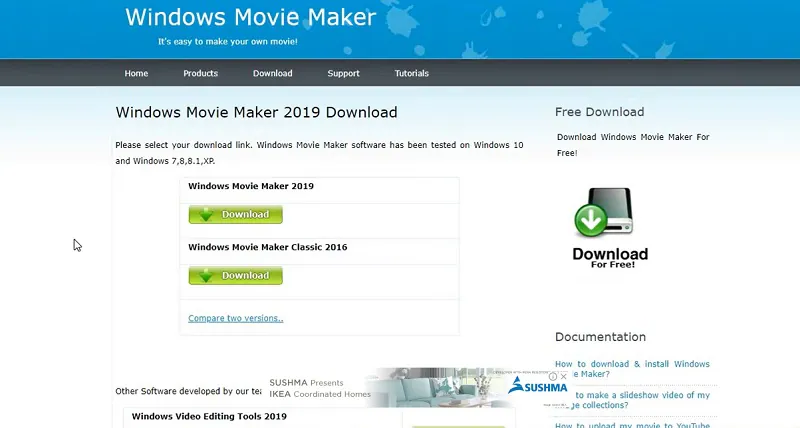
Task: Click the Download For Free caption text
Action: (x=610, y=258)
